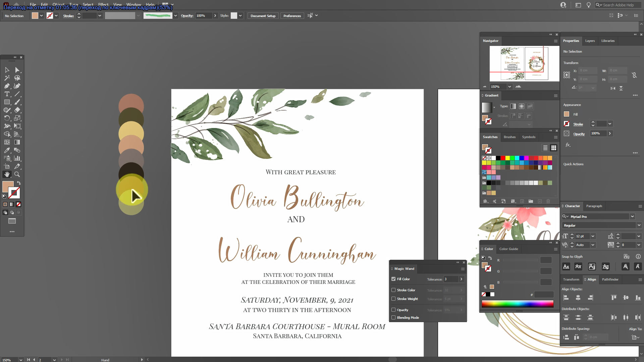Select the Type tool
This screenshot has width=644, height=362.
click(7, 94)
